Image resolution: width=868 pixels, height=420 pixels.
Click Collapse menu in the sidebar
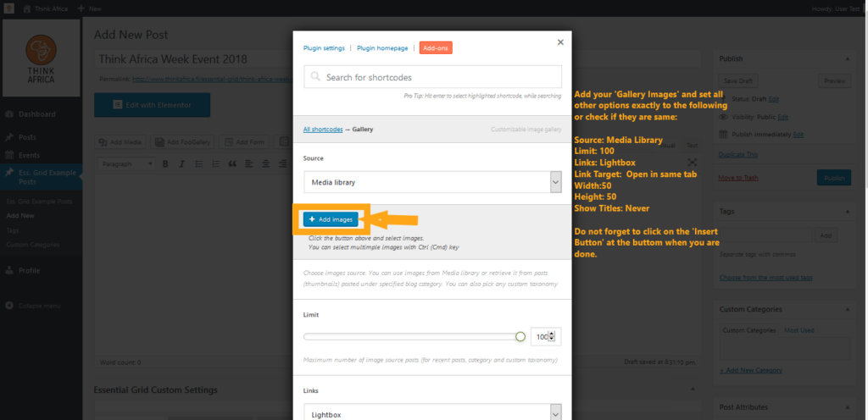click(x=39, y=306)
